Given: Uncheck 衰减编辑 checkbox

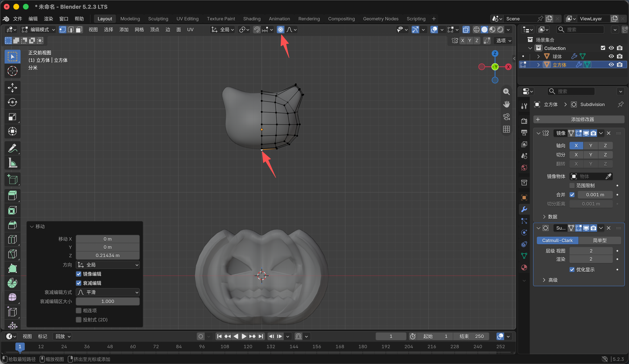Looking at the screenshot, I should click(x=79, y=283).
